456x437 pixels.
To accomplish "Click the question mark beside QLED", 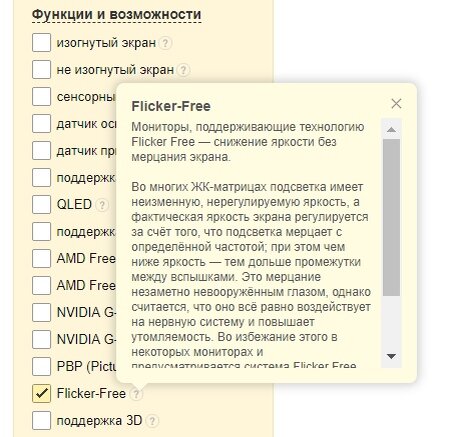I will pyautogui.click(x=102, y=205).
